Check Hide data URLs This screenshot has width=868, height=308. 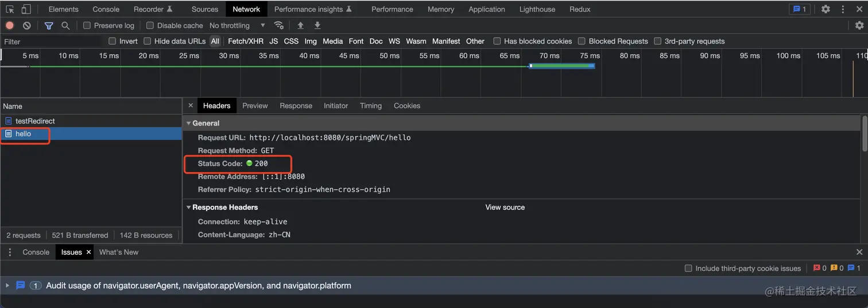pyautogui.click(x=148, y=41)
